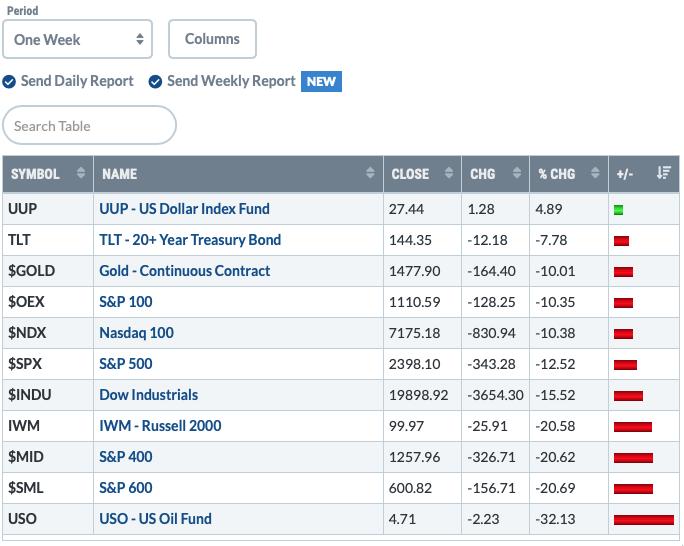Sort the table by NAME column arrows

coord(370,173)
